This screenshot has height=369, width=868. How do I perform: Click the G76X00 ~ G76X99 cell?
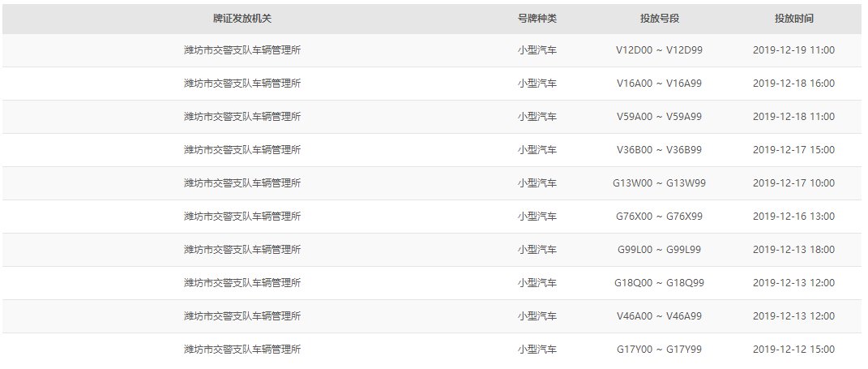(659, 217)
